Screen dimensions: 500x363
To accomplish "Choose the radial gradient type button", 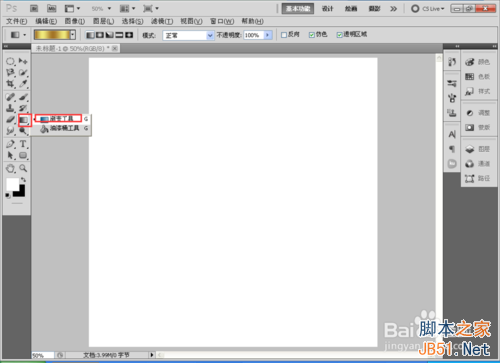I will tap(100, 35).
